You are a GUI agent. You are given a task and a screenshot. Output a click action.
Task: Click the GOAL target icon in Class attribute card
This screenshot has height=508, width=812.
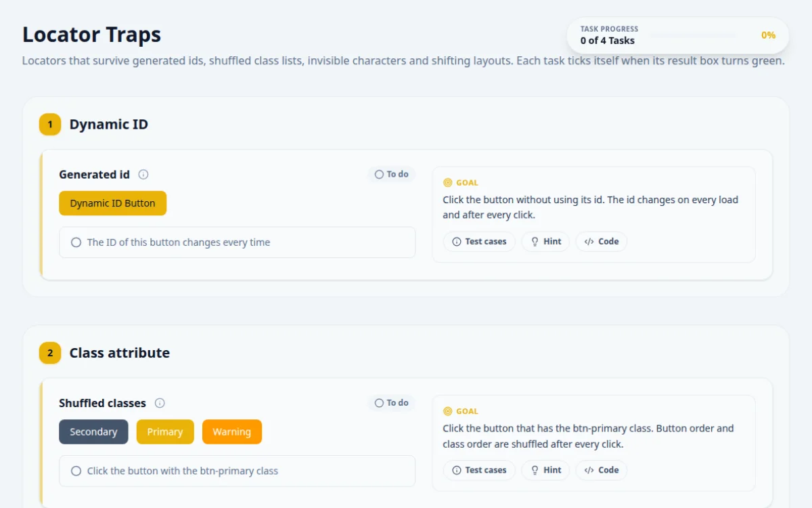coord(447,411)
